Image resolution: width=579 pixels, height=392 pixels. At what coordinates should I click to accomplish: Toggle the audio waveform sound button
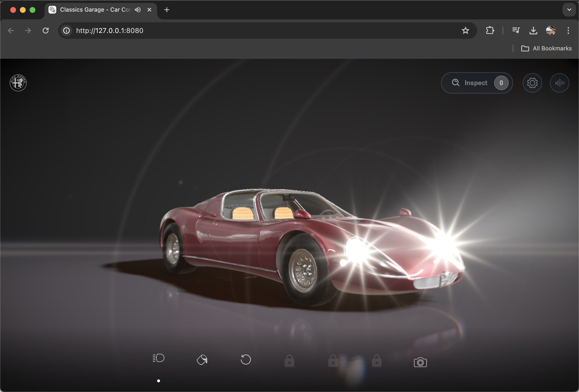click(x=559, y=83)
